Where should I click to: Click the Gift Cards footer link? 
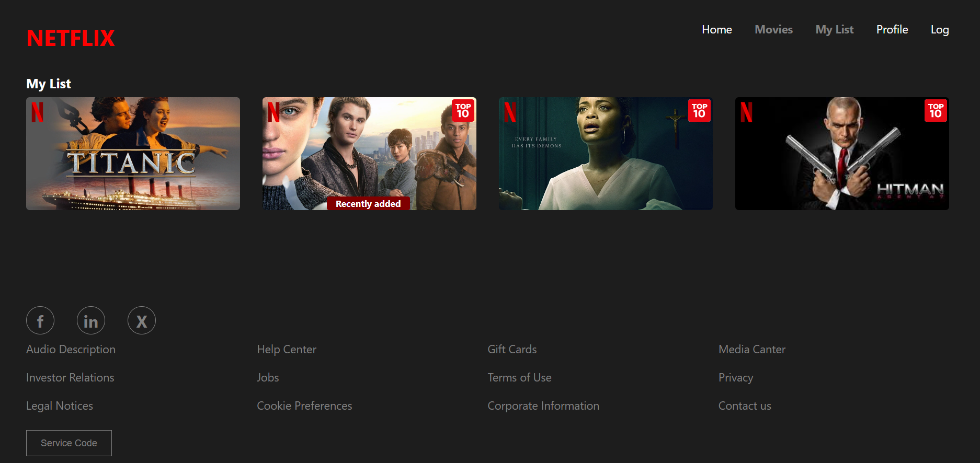tap(512, 349)
